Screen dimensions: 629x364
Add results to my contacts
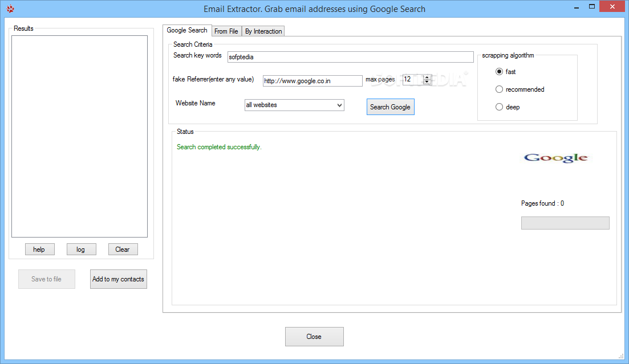[119, 279]
